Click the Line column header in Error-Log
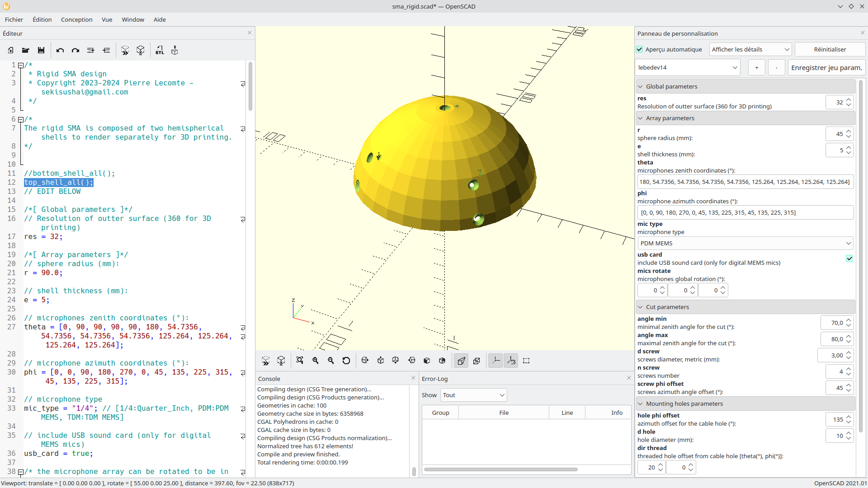Image resolution: width=868 pixels, height=488 pixels. (x=567, y=413)
